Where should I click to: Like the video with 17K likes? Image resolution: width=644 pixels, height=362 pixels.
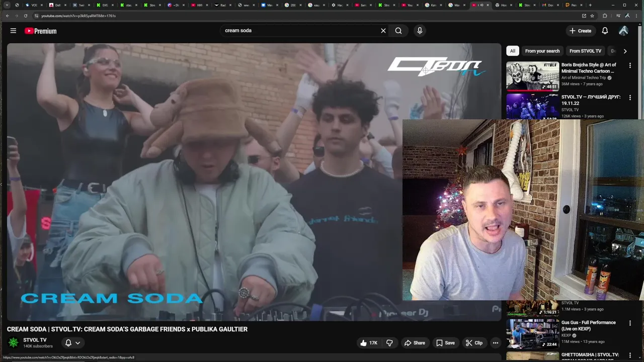369,343
